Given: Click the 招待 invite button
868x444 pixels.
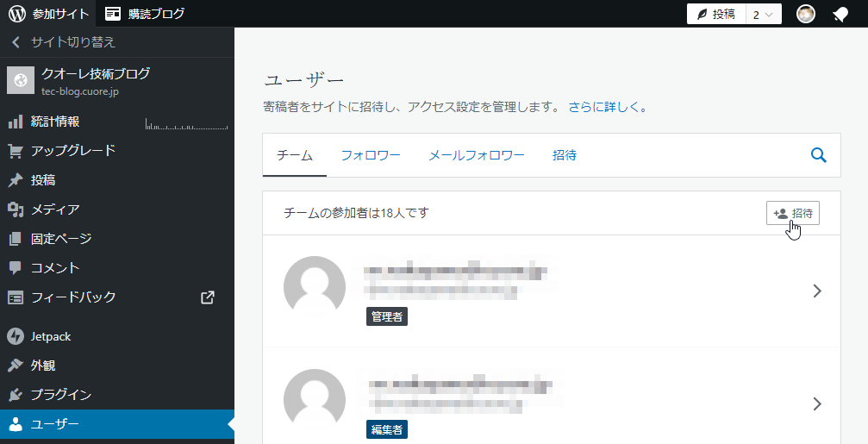Looking at the screenshot, I should pyautogui.click(x=792, y=213).
